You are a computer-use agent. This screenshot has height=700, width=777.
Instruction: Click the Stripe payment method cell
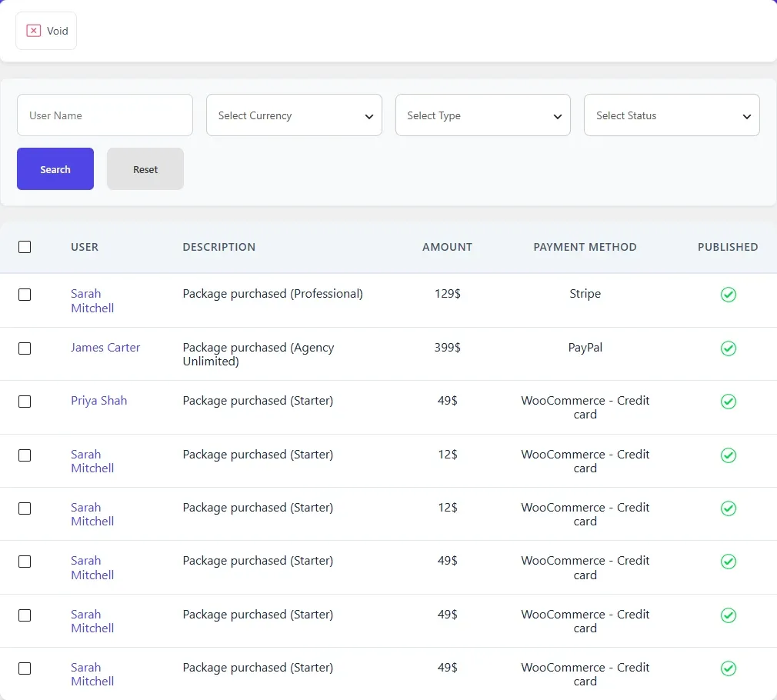coord(585,294)
